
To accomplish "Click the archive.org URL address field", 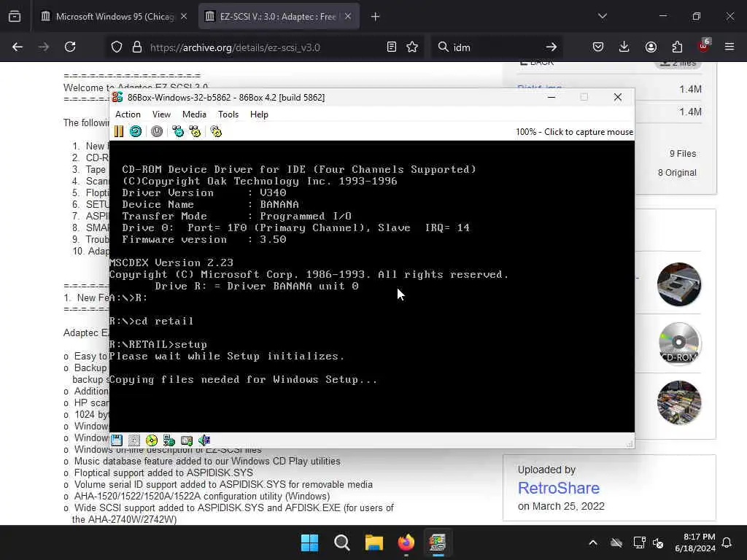I will tap(264, 47).
